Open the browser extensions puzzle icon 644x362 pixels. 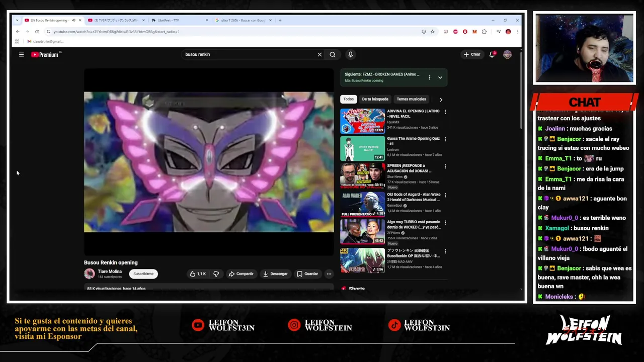484,32
